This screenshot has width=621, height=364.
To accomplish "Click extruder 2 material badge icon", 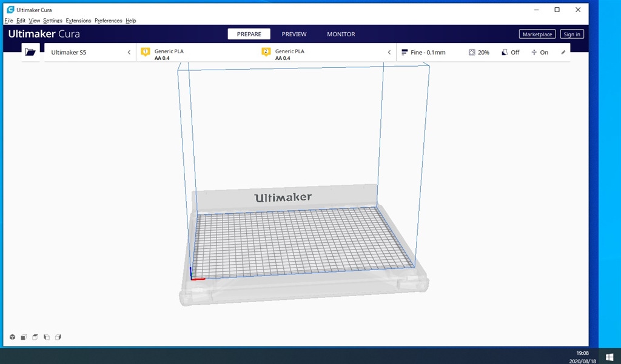I will (x=266, y=52).
